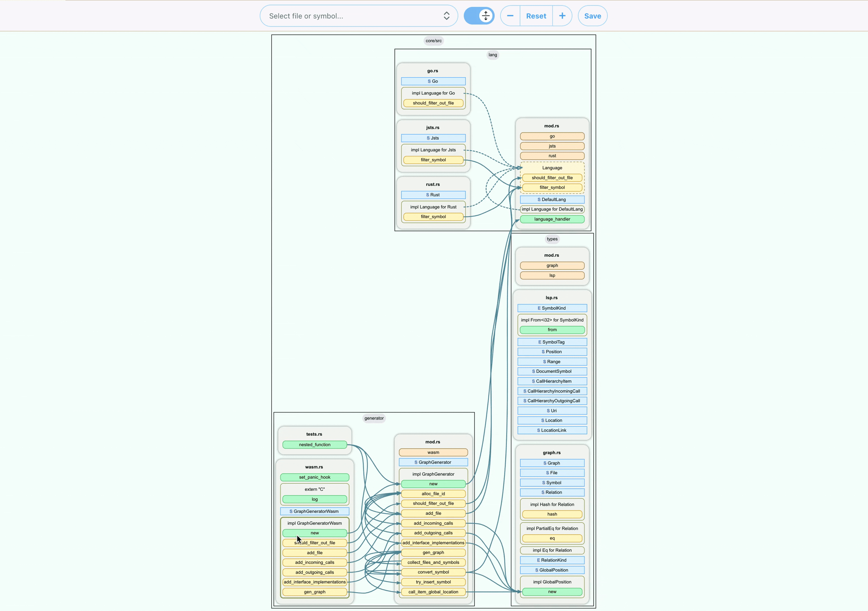This screenshot has height=611, width=868.
Task: Click the minus zoom-out icon
Action: [510, 16]
